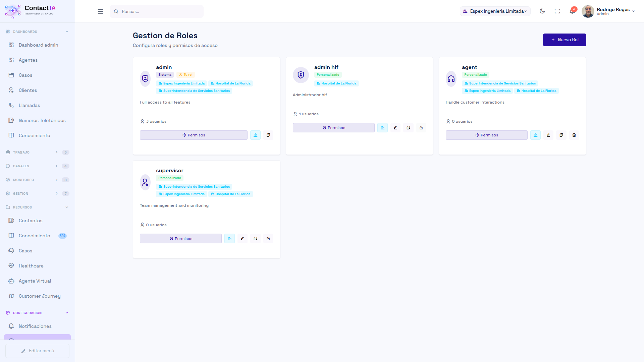644x362 pixels.
Task: Enter fullscreen mode via header icon
Action: tap(557, 11)
